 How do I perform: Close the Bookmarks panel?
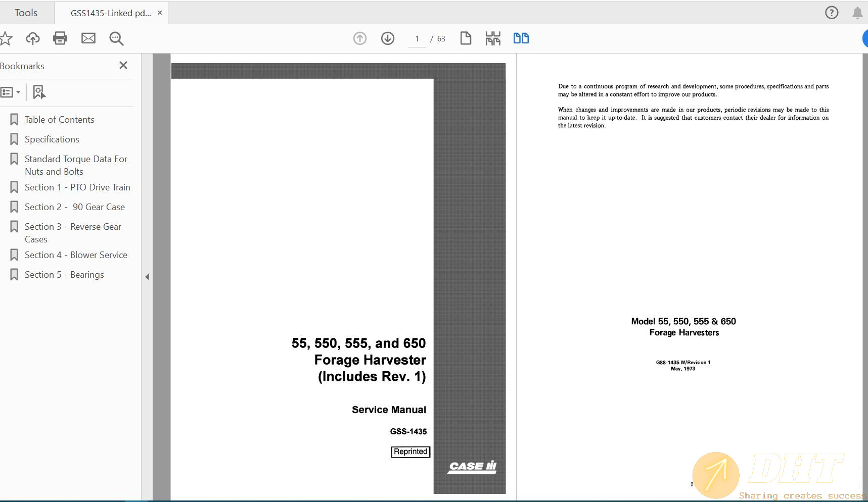123,65
